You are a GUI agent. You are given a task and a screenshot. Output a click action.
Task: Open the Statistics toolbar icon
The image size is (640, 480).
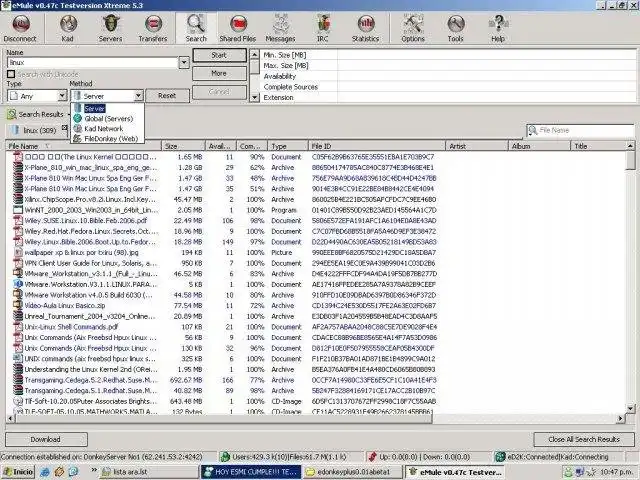366,24
